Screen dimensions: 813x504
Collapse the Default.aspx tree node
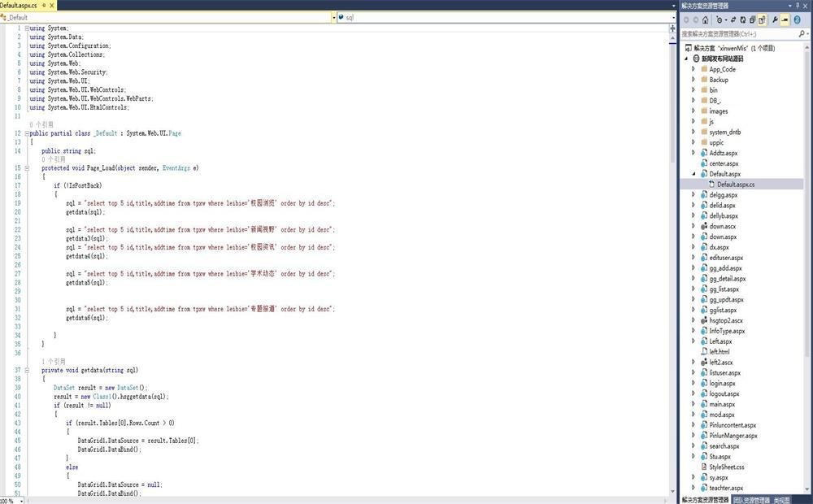693,174
